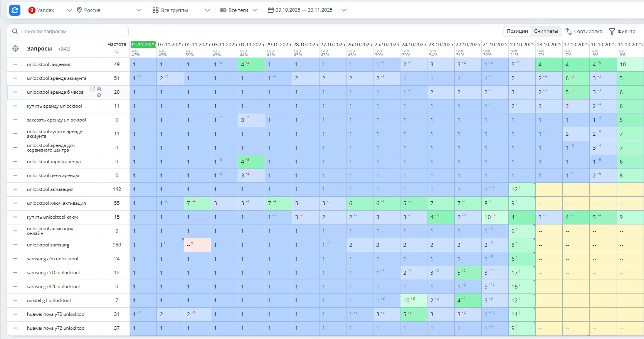Click the dash icon beside 'huawei nova y70 unlocktool'

15,314
